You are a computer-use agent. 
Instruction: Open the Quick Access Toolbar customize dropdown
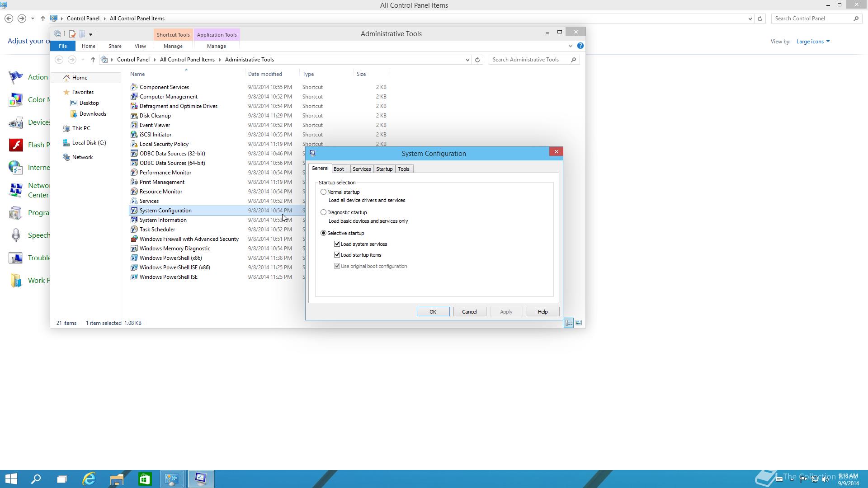coord(91,34)
